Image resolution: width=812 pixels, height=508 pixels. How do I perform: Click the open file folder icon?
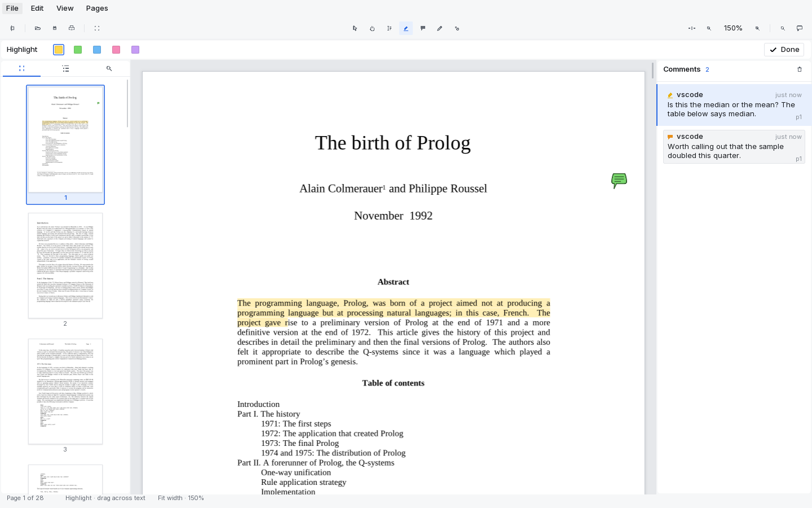(x=38, y=28)
